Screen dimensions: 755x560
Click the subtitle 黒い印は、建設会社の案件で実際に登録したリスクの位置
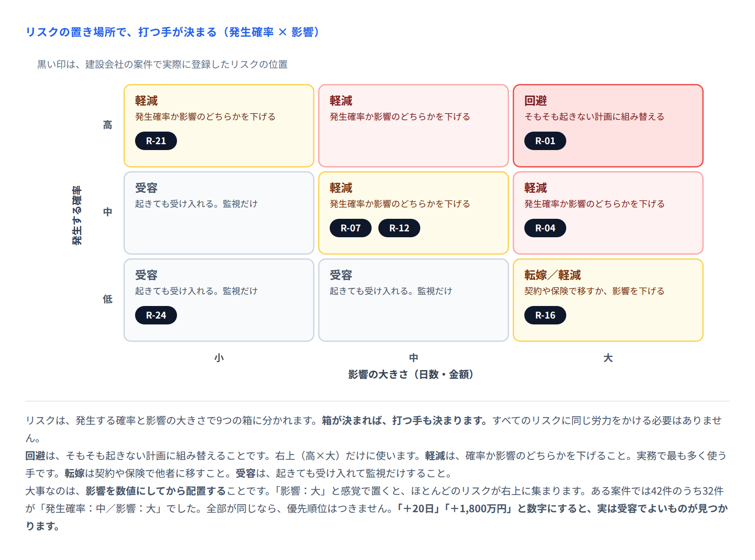click(x=162, y=64)
